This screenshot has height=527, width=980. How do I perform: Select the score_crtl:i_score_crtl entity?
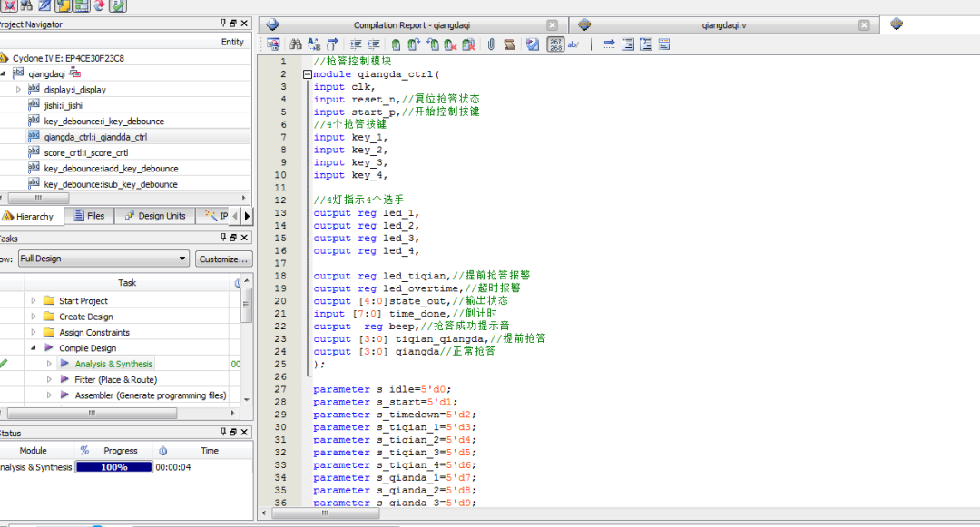86,153
